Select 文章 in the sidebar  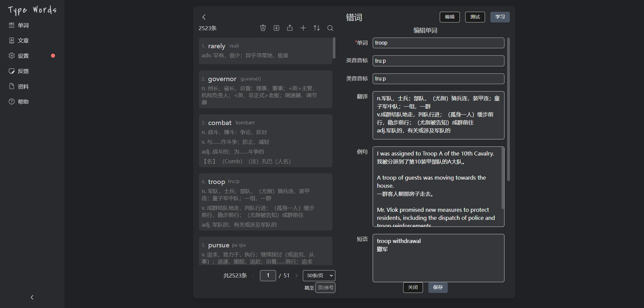(23, 41)
